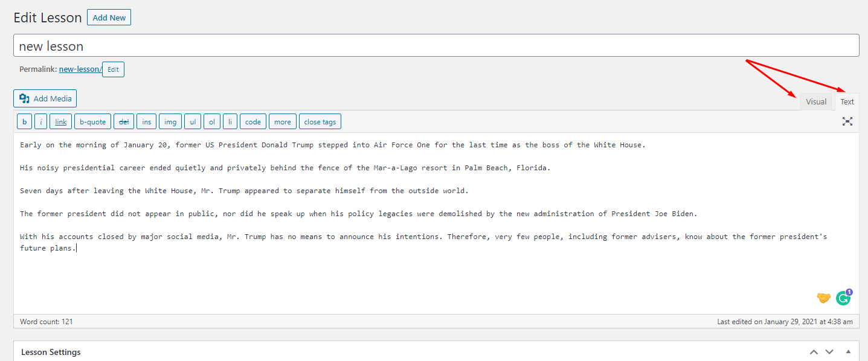Move Lesson Settings panel down
This screenshot has width=868, height=361.
829,352
